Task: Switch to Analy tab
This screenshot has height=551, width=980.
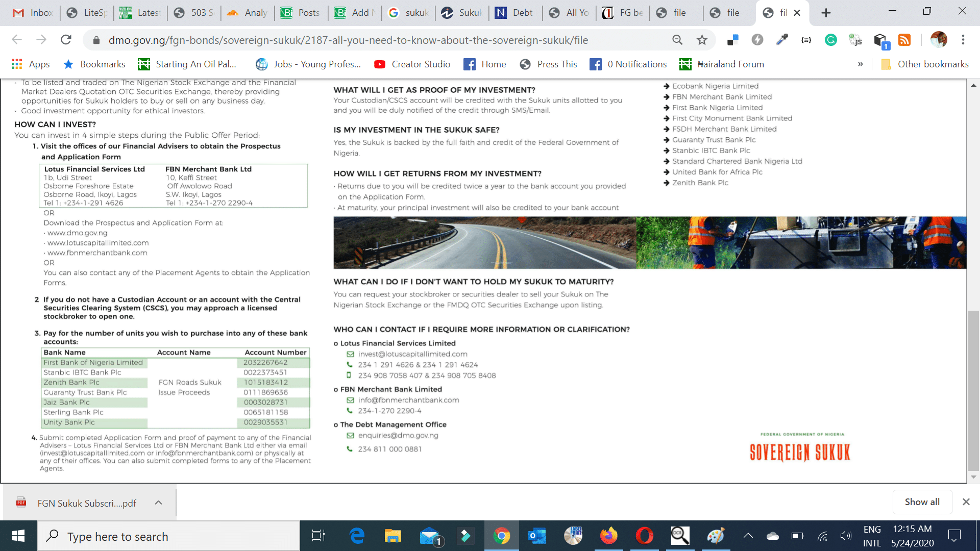Action: click(248, 13)
